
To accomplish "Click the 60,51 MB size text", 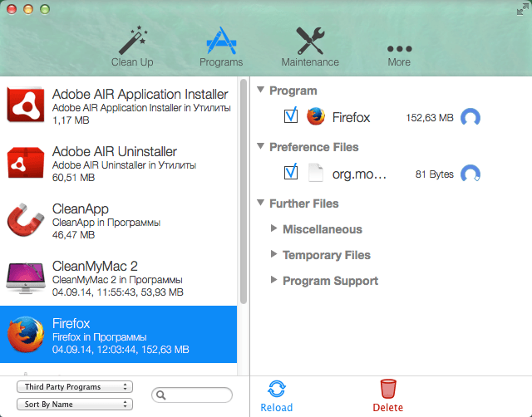I will tap(74, 177).
